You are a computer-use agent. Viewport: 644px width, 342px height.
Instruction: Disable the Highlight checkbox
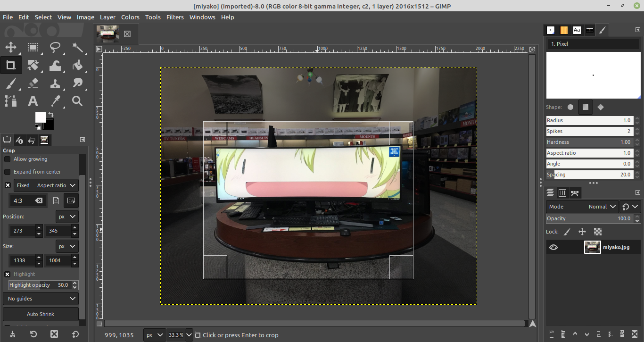(8, 274)
